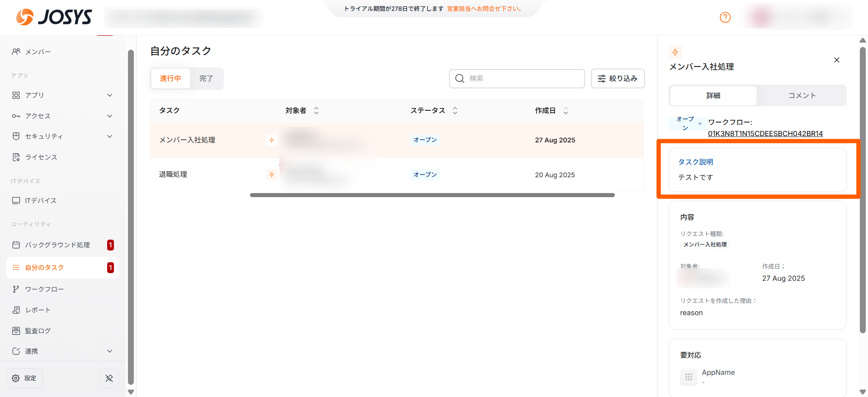The image size is (868, 397).
Task: Click the horizontal scrollbar under the task table
Action: [432, 195]
